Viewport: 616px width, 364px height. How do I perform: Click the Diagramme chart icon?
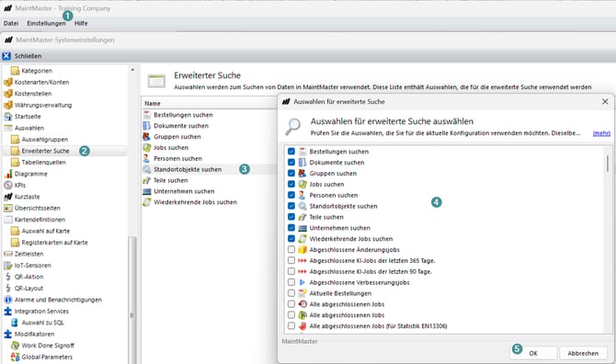click(x=8, y=174)
